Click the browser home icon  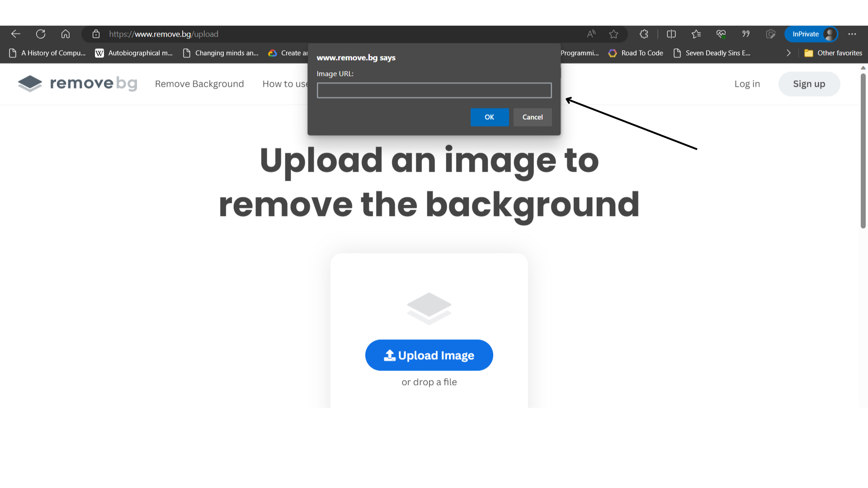[66, 34]
